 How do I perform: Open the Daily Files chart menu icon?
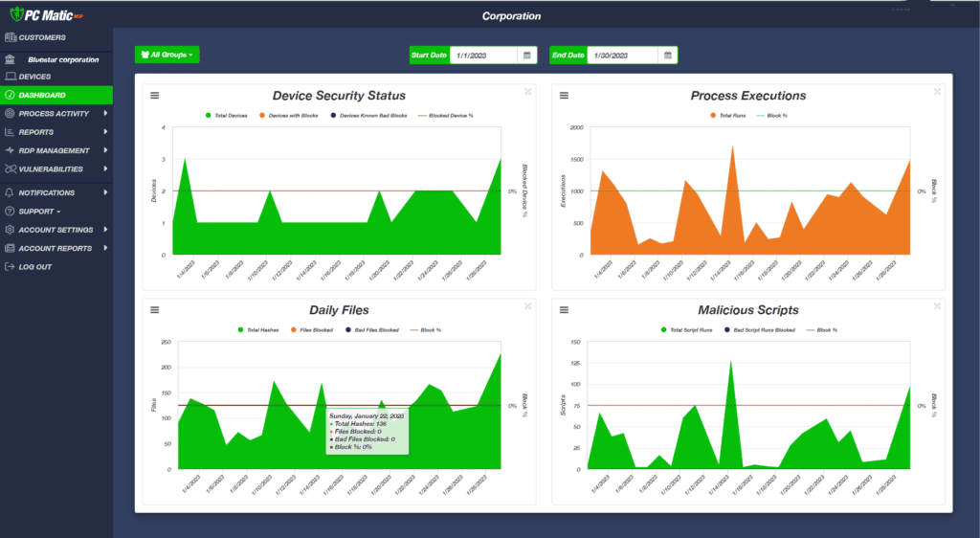pyautogui.click(x=154, y=310)
